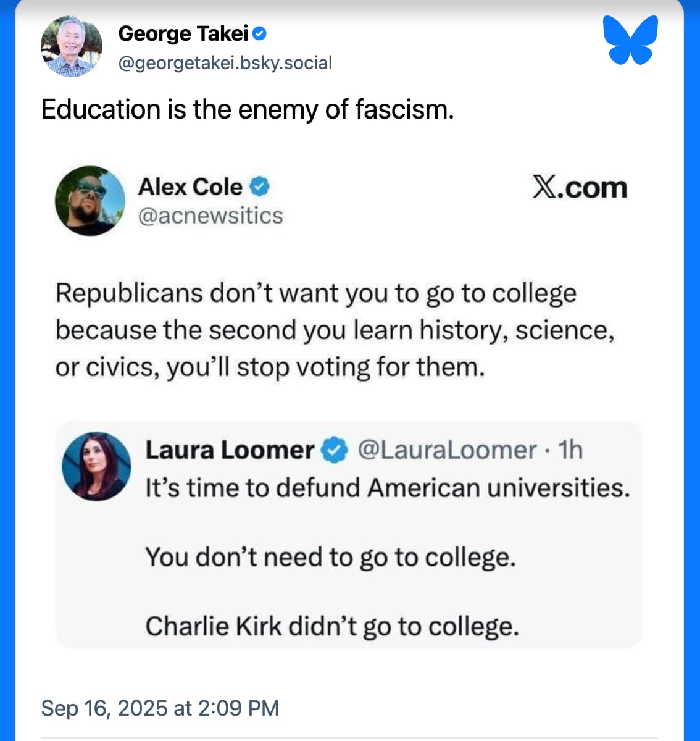Select the 'Education is the enemy of fascism' text
Screen dimensions: 700x741
coord(248,109)
